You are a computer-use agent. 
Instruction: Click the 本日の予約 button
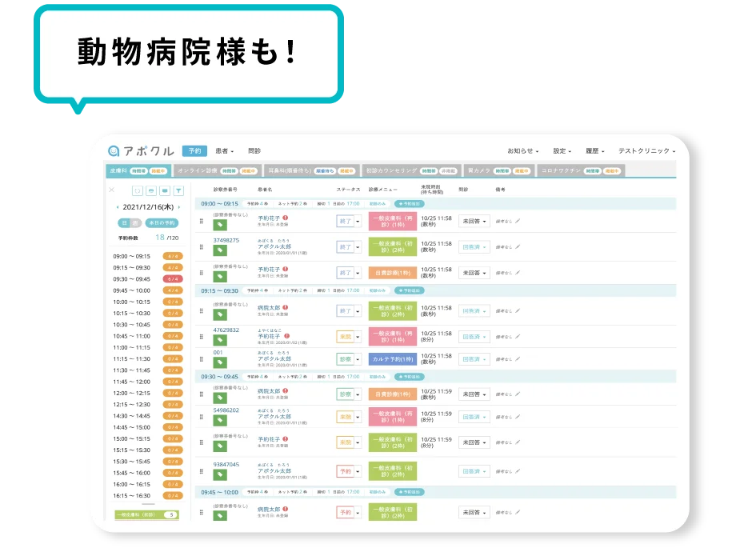pyautogui.click(x=162, y=223)
